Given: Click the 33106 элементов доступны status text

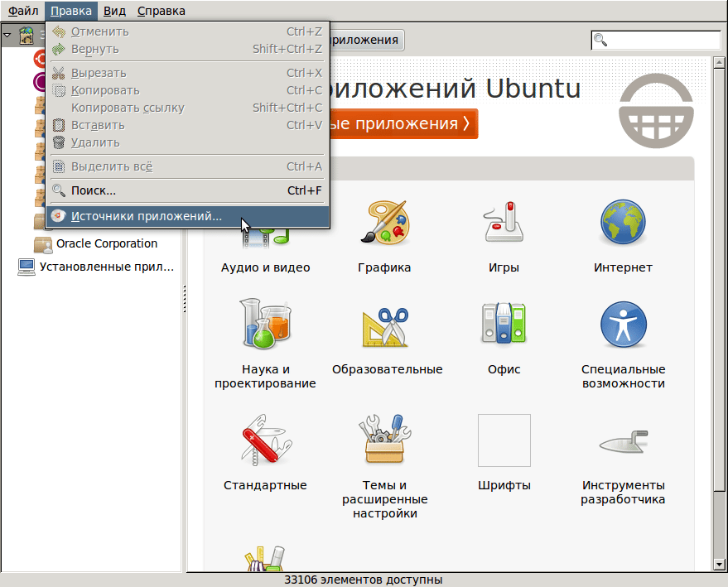Looking at the screenshot, I should pyautogui.click(x=364, y=580).
